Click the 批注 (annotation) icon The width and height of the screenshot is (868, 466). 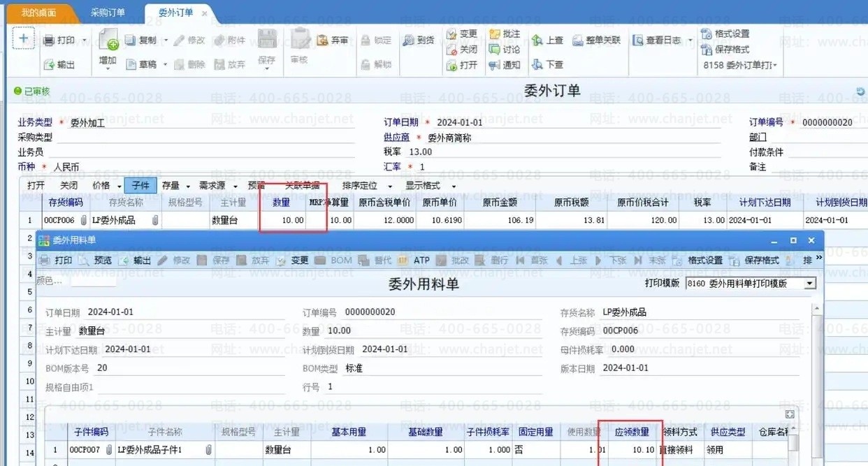(495, 34)
